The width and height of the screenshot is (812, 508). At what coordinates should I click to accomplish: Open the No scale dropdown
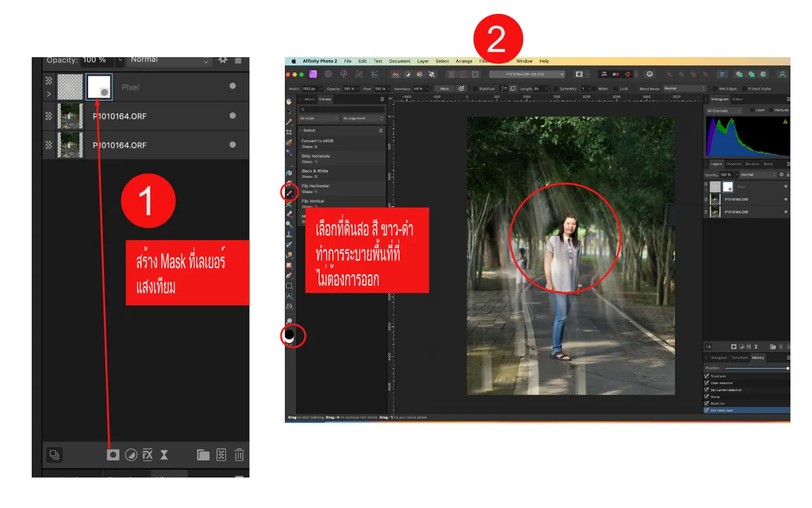click(x=319, y=119)
